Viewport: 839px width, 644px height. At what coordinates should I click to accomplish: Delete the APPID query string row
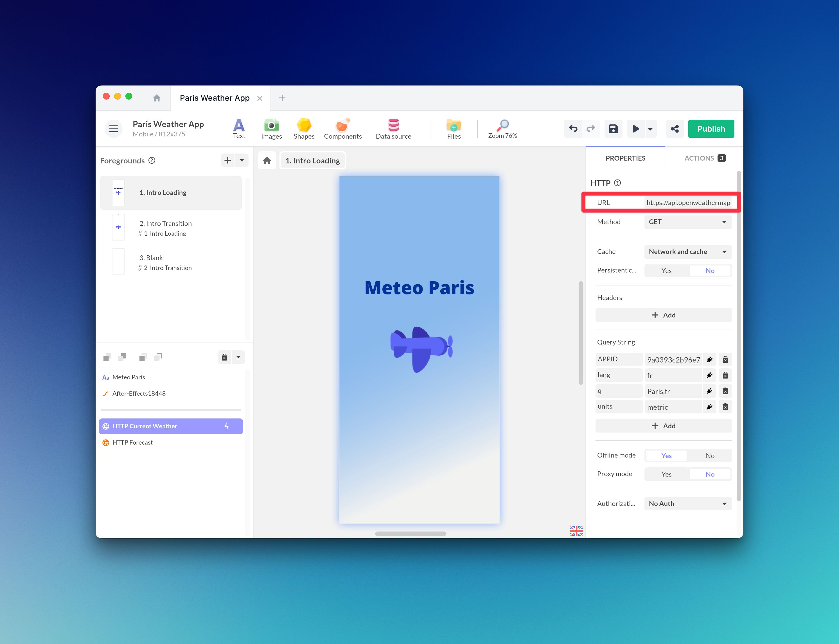click(x=725, y=360)
